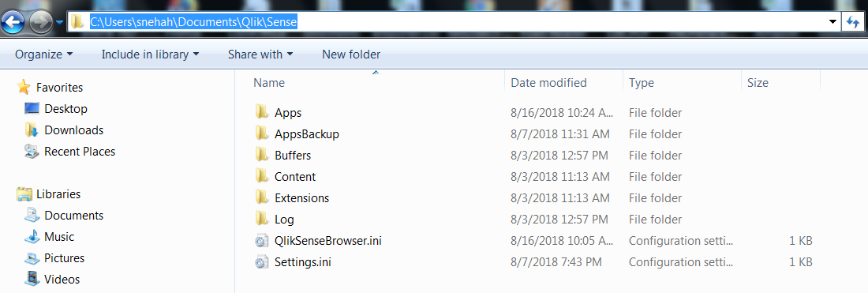Click the Forward navigation arrow button
868x293 pixels.
pos(40,23)
